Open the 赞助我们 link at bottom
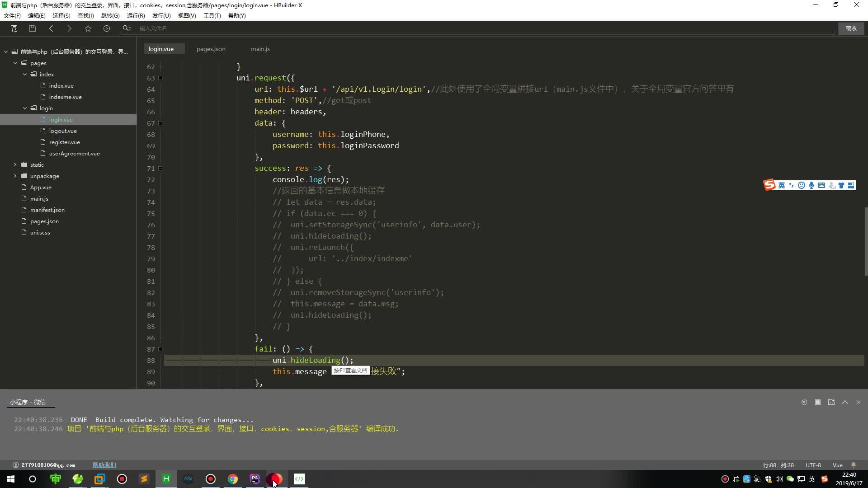Viewport: 868px width, 488px height. [x=104, y=465]
